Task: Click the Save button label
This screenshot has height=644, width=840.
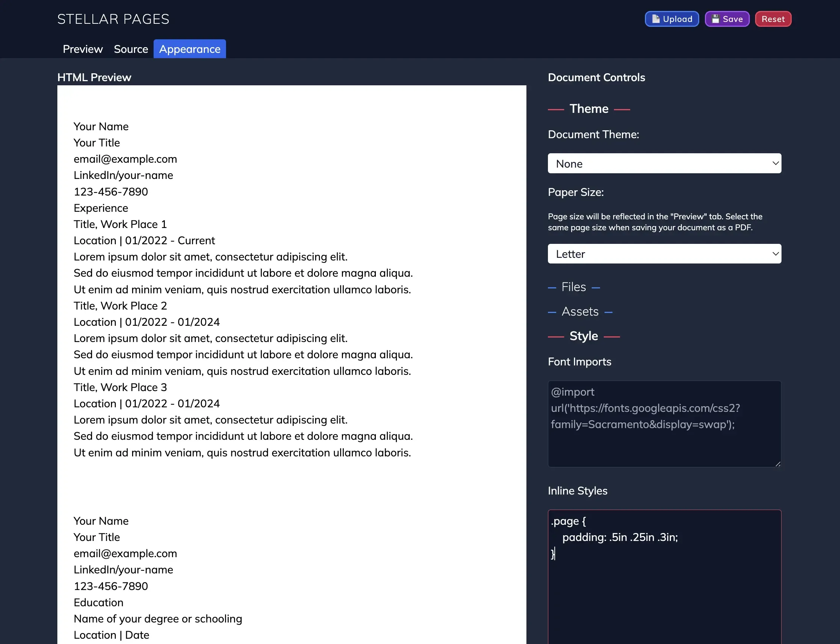Action: click(x=733, y=19)
